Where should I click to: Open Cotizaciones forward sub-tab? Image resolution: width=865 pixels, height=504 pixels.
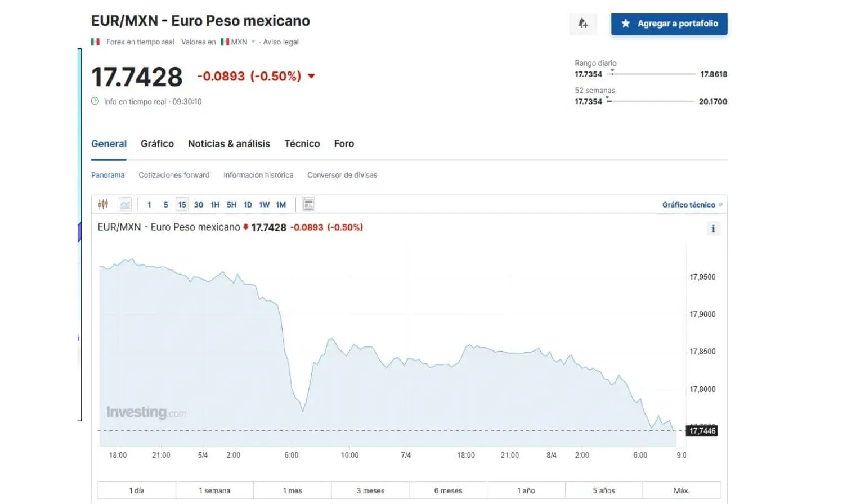click(174, 175)
